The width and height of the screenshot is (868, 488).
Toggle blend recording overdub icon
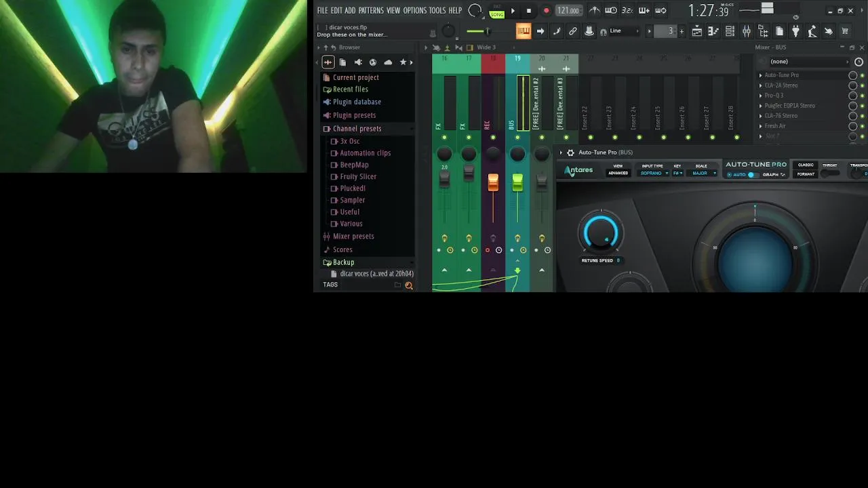coord(644,10)
